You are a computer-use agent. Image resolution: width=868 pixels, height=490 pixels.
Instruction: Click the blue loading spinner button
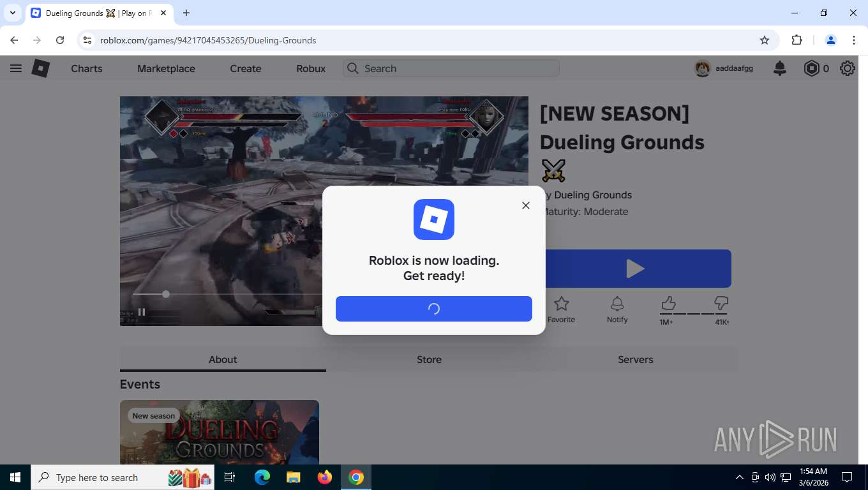(x=434, y=309)
